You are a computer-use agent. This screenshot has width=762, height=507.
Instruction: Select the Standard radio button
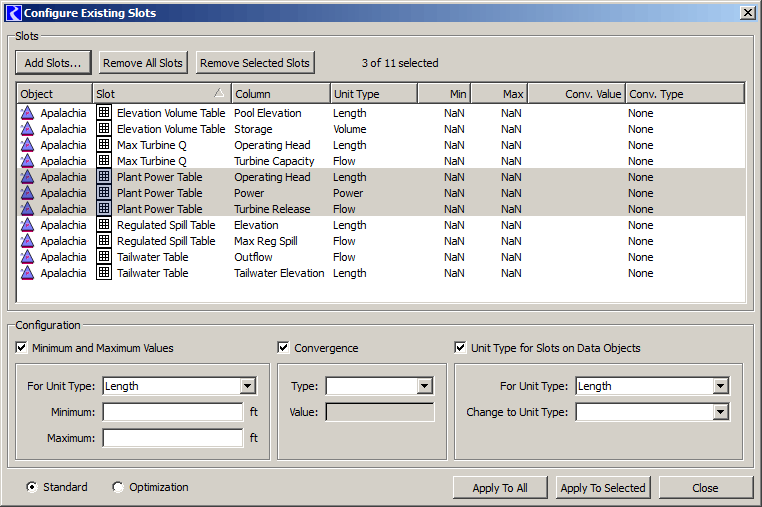point(32,487)
